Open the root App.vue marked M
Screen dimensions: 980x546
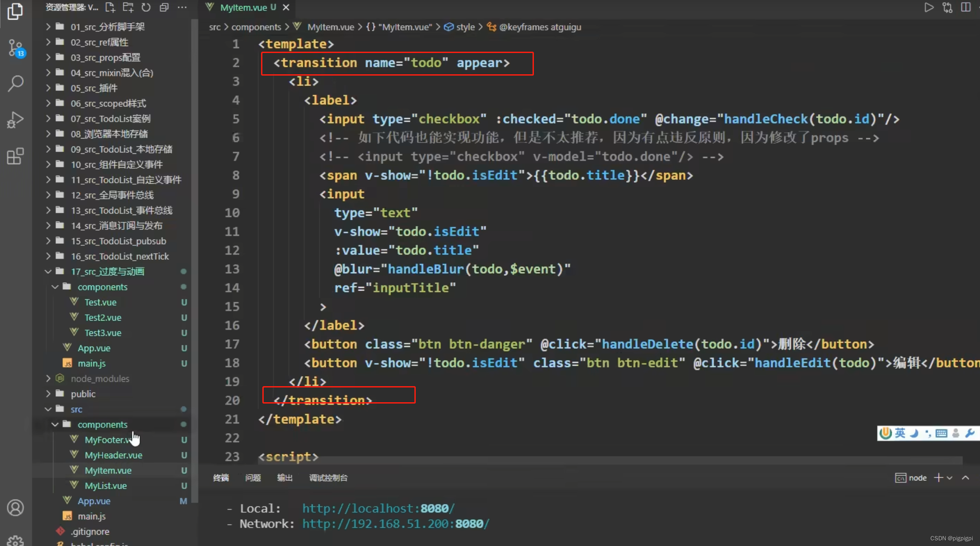94,501
